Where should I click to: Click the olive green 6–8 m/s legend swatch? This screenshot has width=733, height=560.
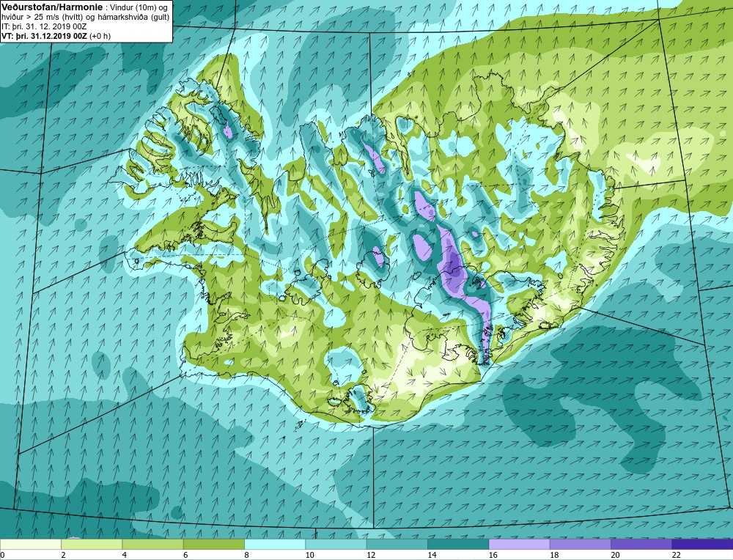coord(214,544)
